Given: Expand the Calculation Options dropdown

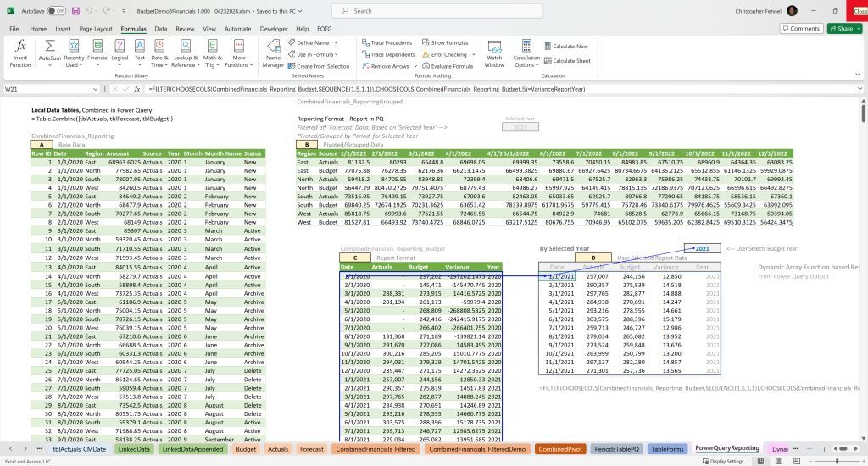Looking at the screenshot, I should point(526,53).
